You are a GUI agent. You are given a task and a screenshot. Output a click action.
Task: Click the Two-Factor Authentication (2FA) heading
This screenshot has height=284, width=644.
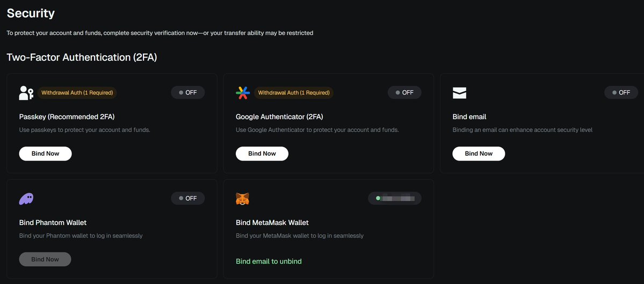[x=82, y=57]
